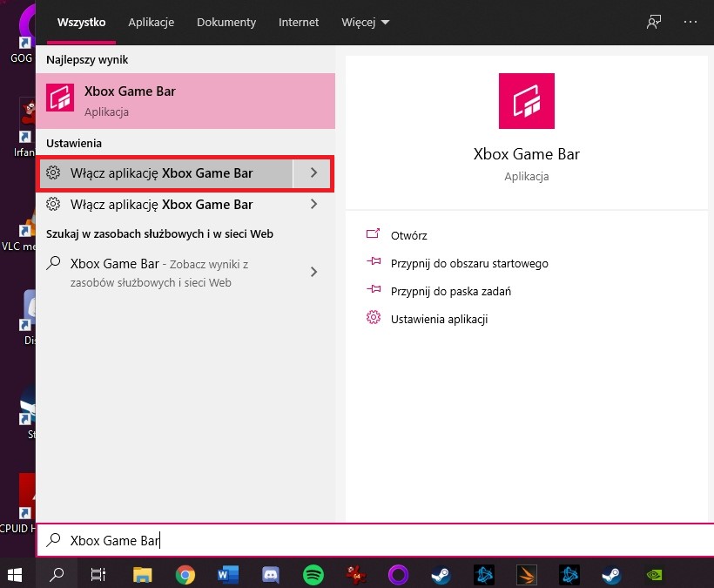Click the GOG desktop shortcut
The height and width of the screenshot is (588, 714).
click(x=22, y=34)
